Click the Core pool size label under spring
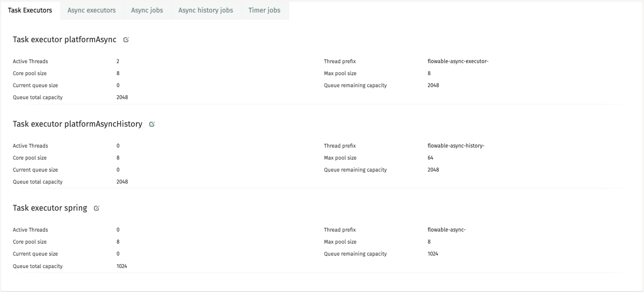This screenshot has width=644, height=292. (x=30, y=242)
